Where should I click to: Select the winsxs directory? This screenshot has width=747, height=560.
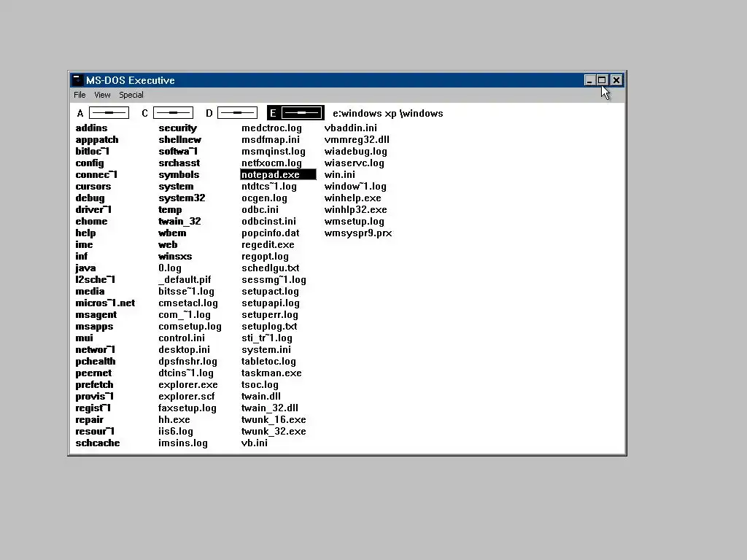(175, 256)
